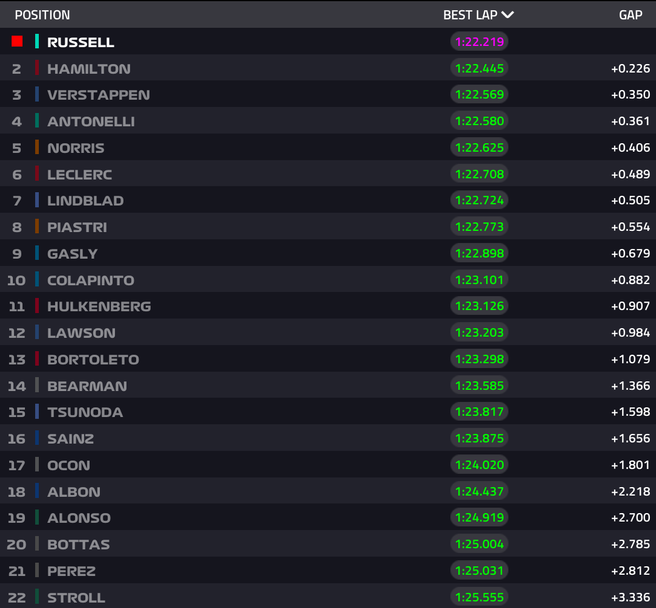The height and width of the screenshot is (608, 656).
Task: Click the red square icon beside Russell
Action: click(17, 41)
